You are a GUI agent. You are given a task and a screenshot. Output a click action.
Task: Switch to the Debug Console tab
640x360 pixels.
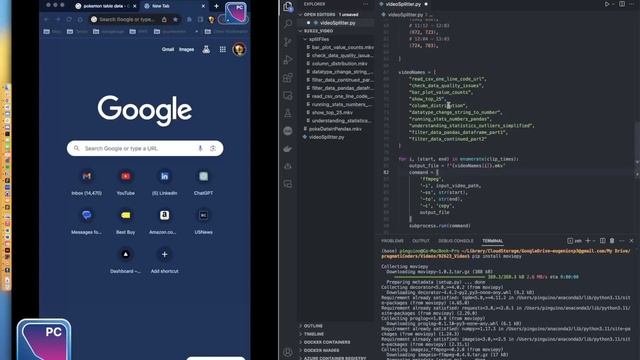(x=456, y=241)
